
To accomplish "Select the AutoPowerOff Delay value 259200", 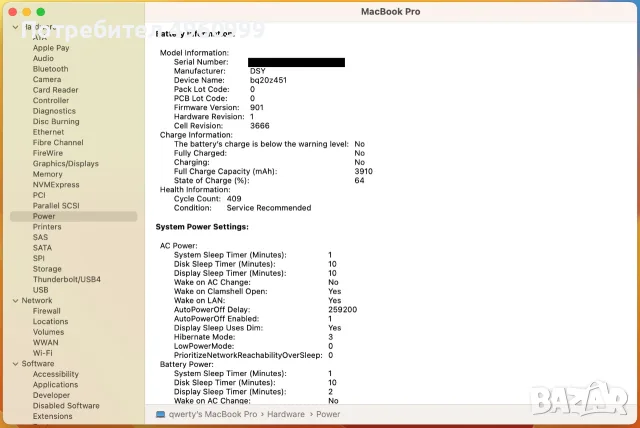I will pos(343,310).
